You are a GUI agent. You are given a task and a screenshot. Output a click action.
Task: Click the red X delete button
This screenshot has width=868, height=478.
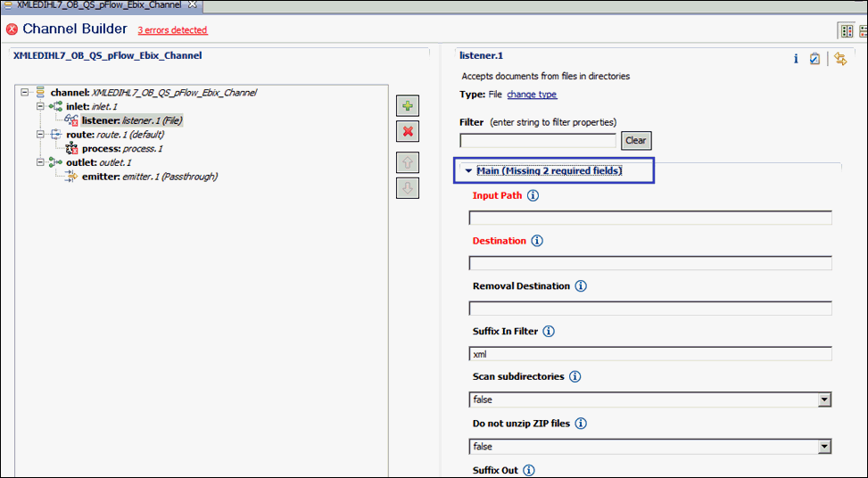coord(408,132)
